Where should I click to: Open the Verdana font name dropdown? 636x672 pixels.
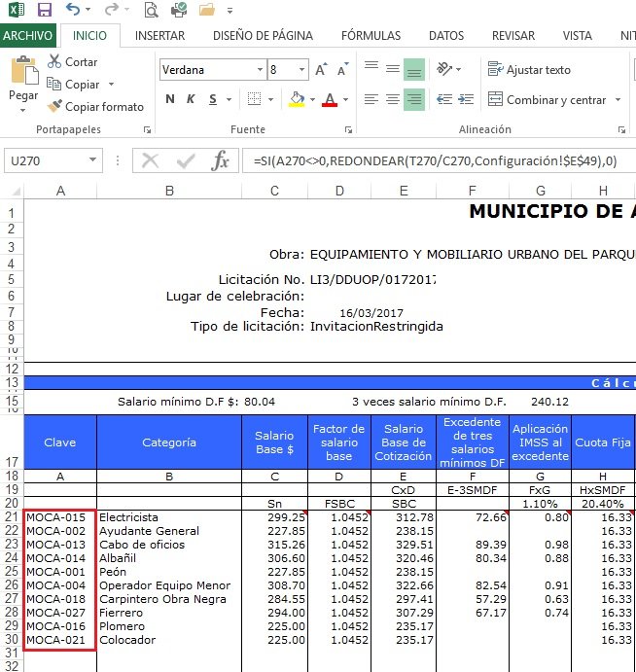tap(260, 70)
